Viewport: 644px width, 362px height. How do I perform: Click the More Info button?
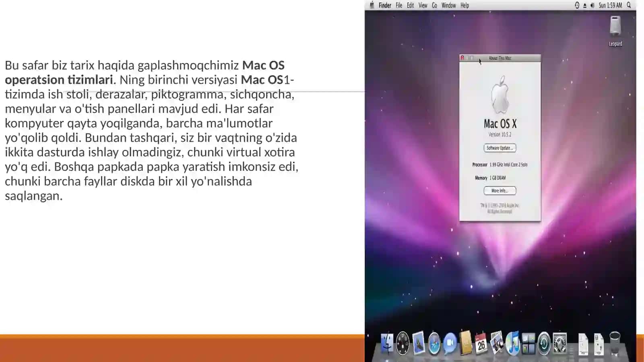pyautogui.click(x=500, y=190)
